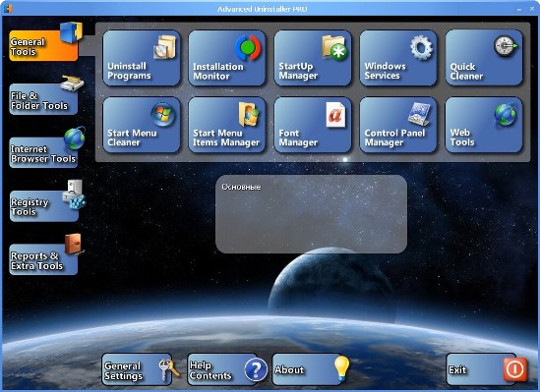Open the Web Tools tile
540x392 pixels.
pos(484,125)
